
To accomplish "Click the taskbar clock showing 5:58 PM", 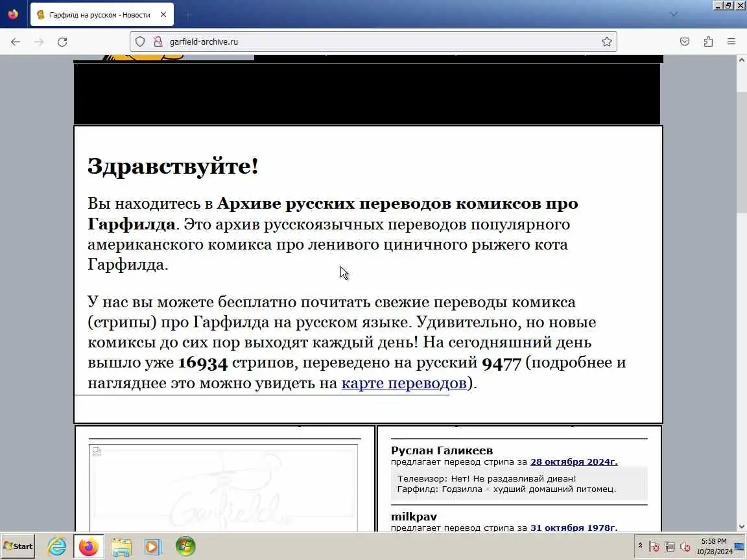I will (x=714, y=546).
